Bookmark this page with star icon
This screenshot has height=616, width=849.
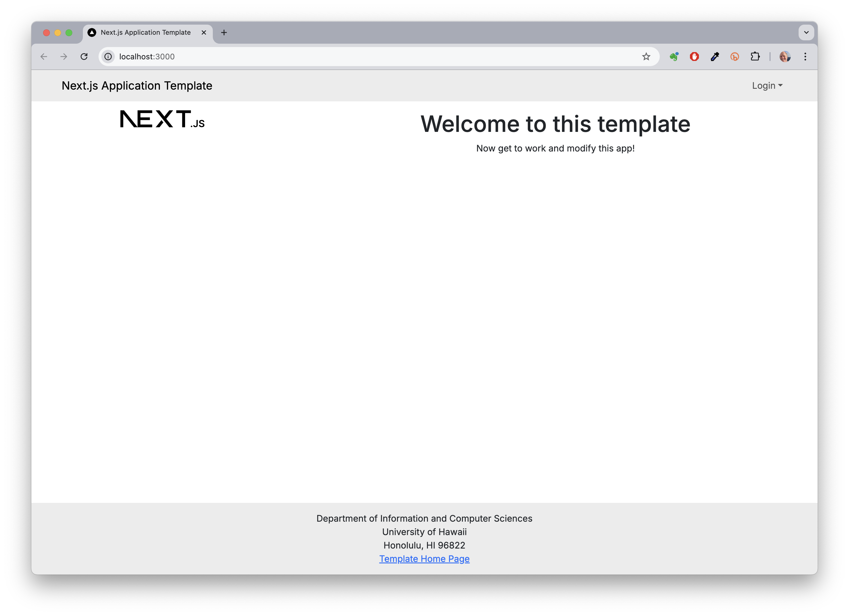click(x=646, y=57)
